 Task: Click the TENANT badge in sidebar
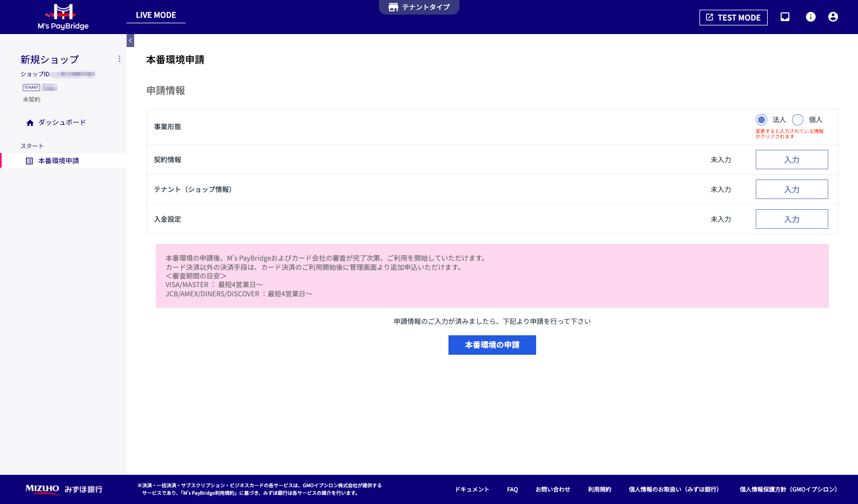[31, 88]
